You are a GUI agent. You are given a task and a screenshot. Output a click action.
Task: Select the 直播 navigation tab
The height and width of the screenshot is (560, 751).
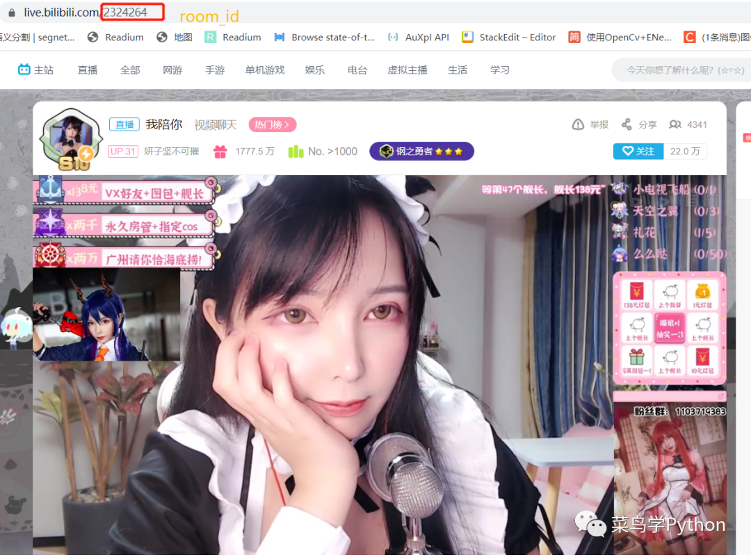click(88, 70)
